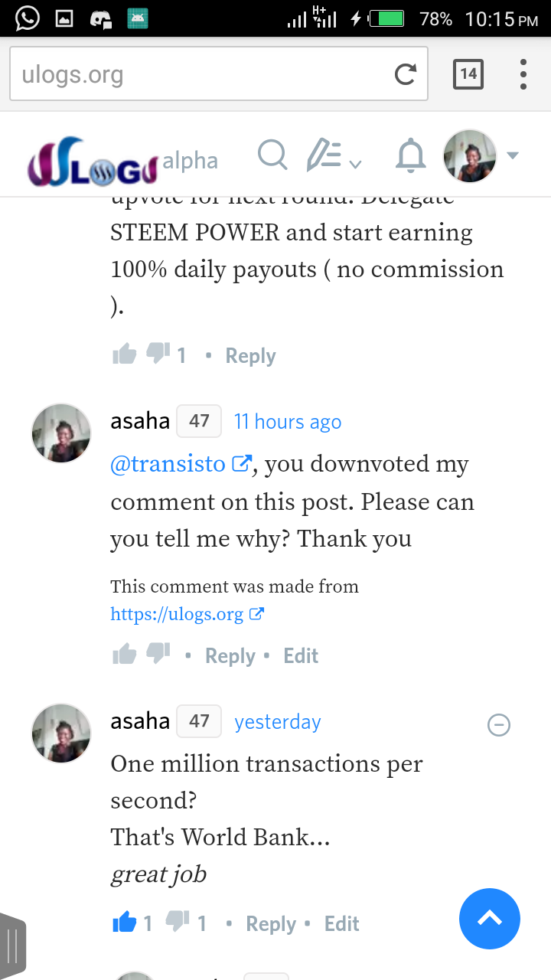Open the browser tab switcher showing 14

(468, 74)
